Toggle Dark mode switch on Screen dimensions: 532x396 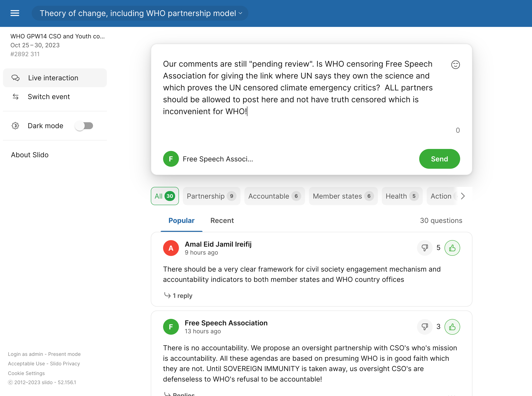tap(84, 126)
